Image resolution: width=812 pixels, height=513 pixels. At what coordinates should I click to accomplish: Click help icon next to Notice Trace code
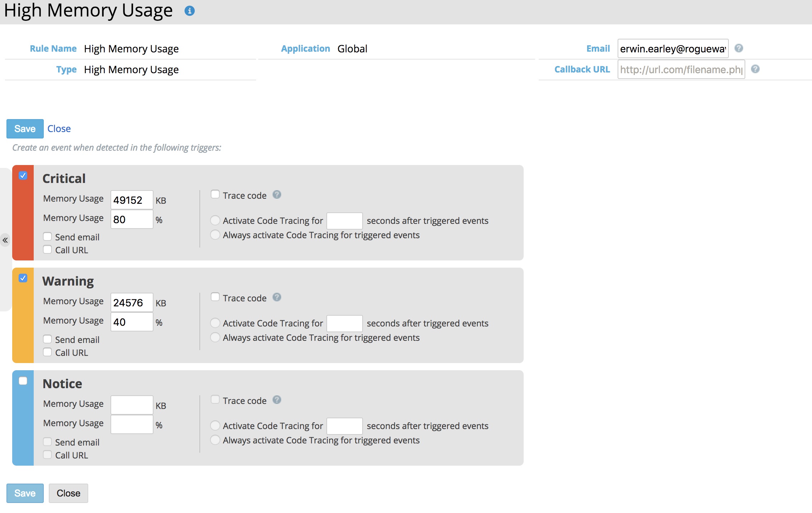[277, 400]
